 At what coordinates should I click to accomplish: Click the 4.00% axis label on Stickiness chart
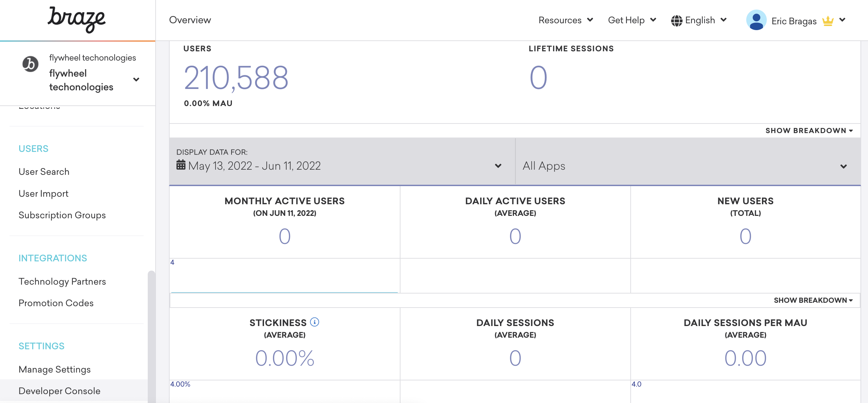point(180,384)
